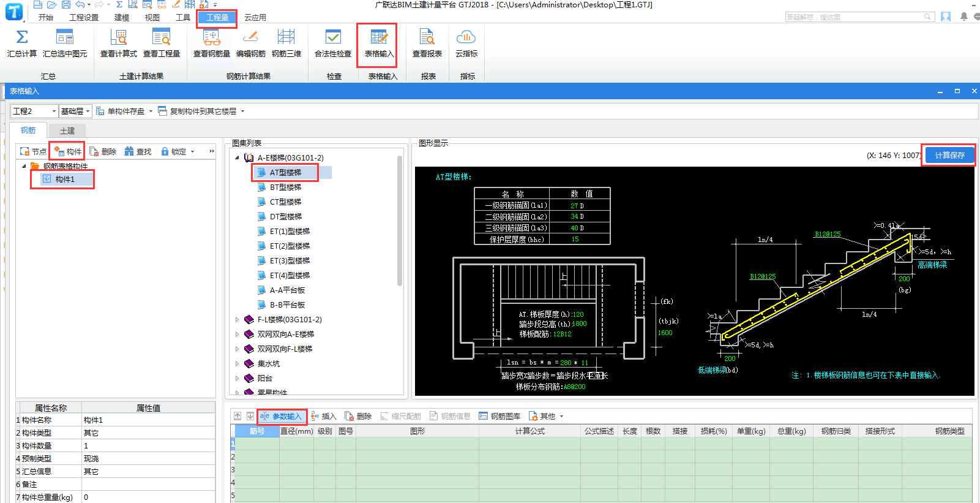Image resolution: width=980 pixels, height=503 pixels.
Task: Click 删除 in rebar table toolbar
Action: coord(359,416)
